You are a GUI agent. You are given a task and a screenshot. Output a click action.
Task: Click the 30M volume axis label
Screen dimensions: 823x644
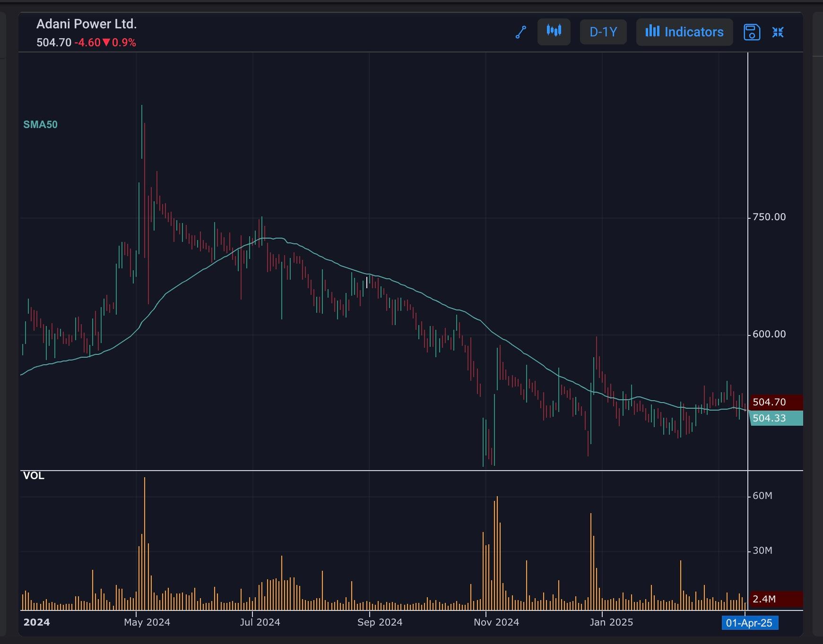click(x=762, y=551)
